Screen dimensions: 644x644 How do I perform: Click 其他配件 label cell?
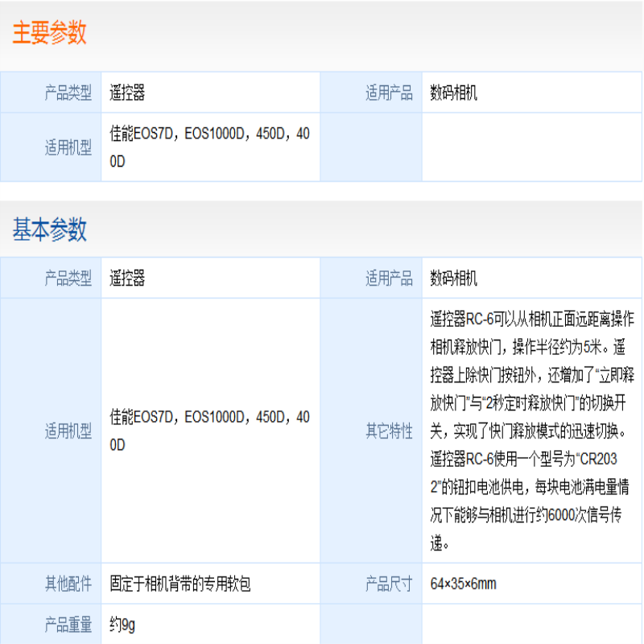click(x=68, y=584)
